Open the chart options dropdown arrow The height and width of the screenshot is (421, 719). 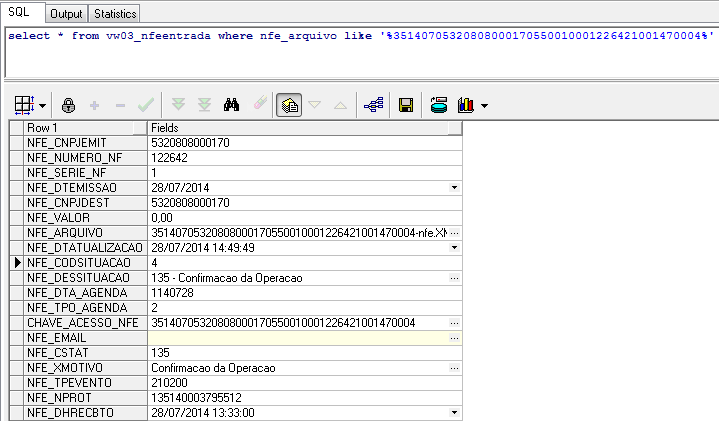[x=485, y=106]
